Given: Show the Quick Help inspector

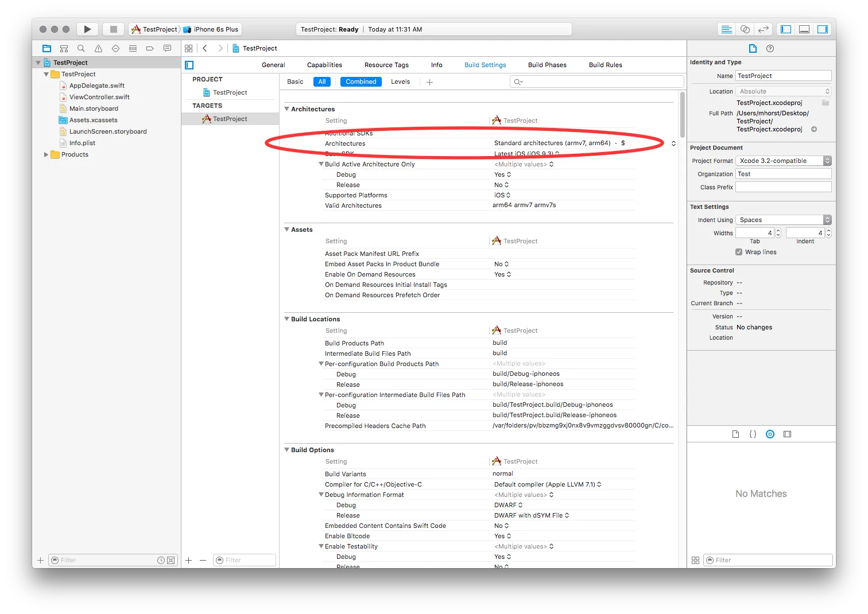Looking at the screenshot, I should tap(770, 49).
